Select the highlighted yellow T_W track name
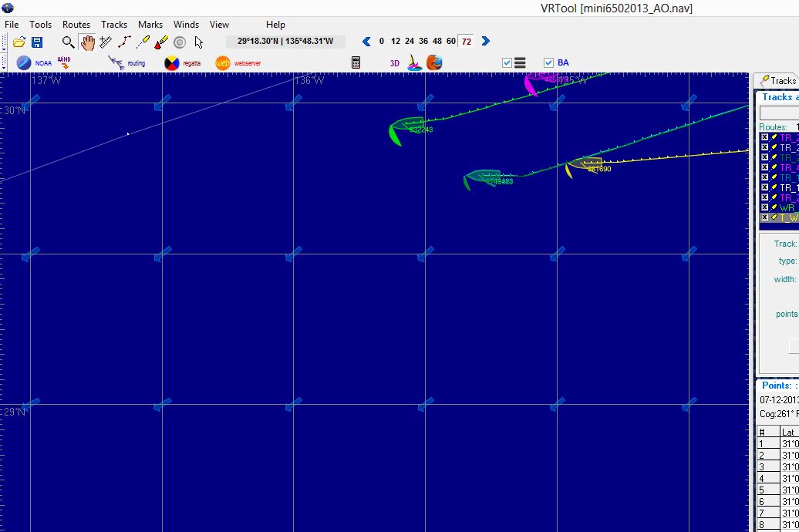799x532 pixels. [789, 217]
